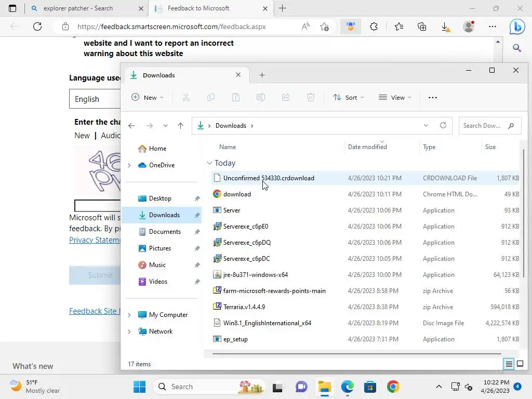Open the Sort dropdown menu
Screen dimensions: 532x399
349,98
